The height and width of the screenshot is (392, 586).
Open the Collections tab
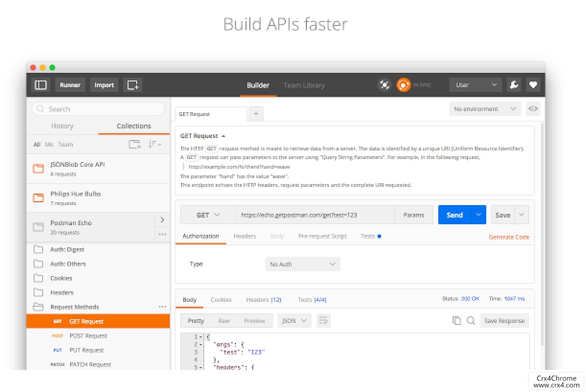click(x=134, y=126)
